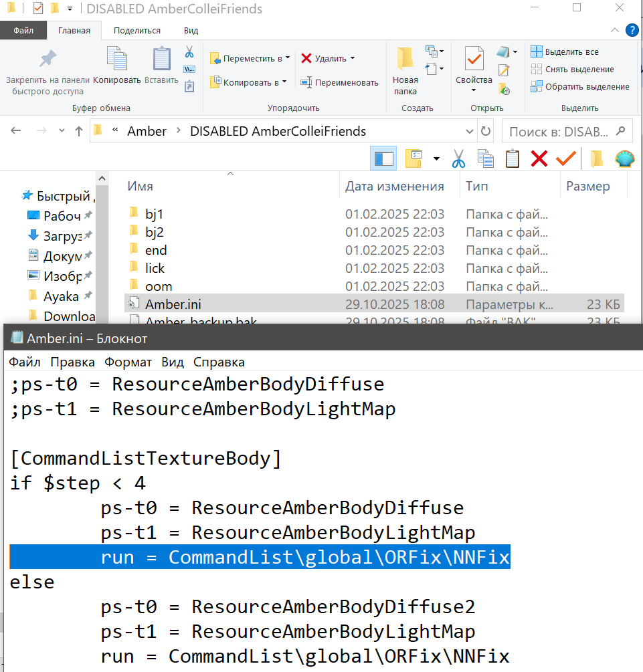Click Переименовать button
Viewport: 643px width, 672px height.
click(339, 82)
